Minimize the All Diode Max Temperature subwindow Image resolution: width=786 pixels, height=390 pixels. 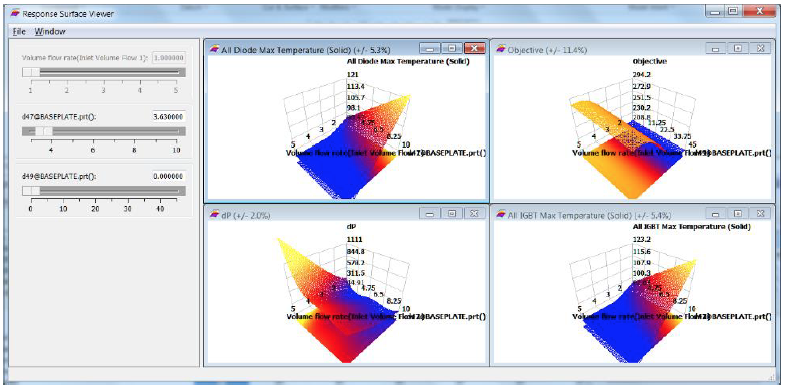[430, 48]
